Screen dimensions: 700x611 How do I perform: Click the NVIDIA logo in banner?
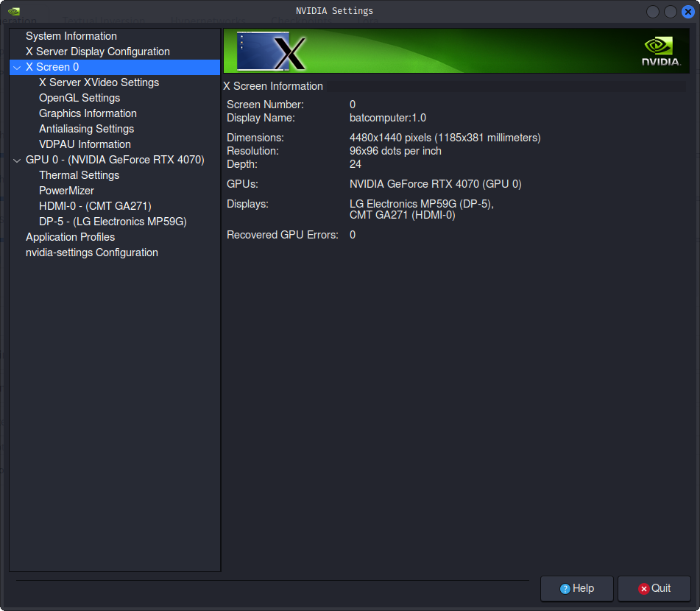click(660, 51)
